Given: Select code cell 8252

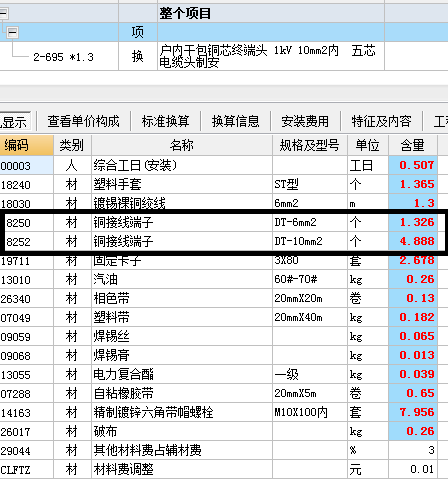Looking at the screenshot, I should 29,241.
